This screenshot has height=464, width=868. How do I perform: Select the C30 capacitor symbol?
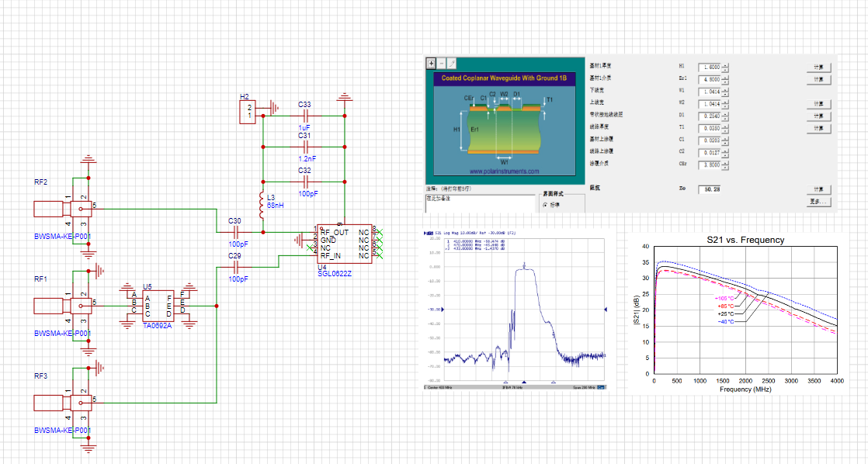236,232
